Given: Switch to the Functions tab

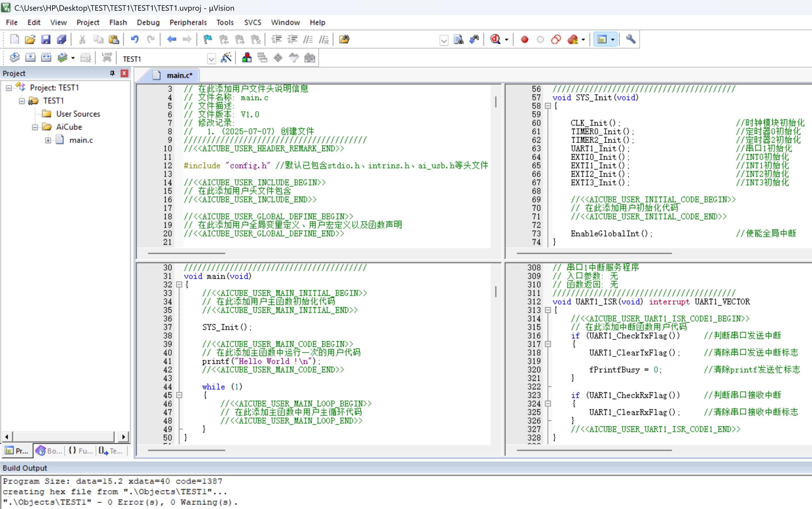Looking at the screenshot, I should click(x=80, y=451).
